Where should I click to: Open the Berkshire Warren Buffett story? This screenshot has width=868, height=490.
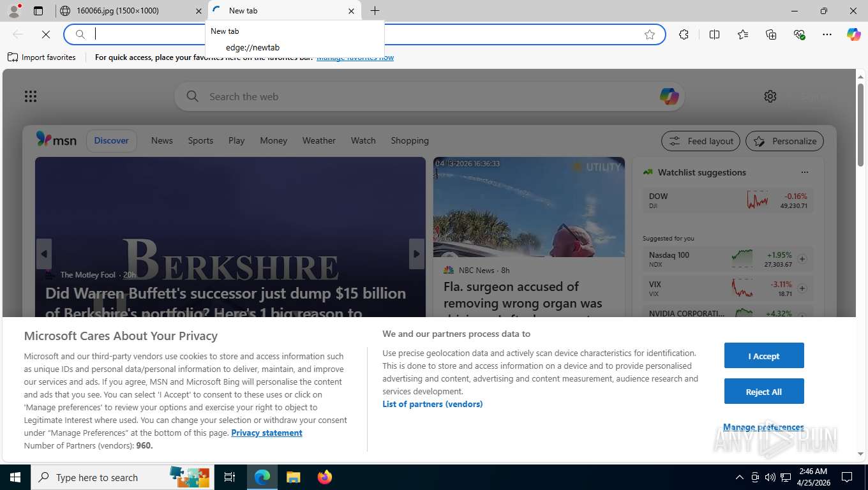(225, 303)
